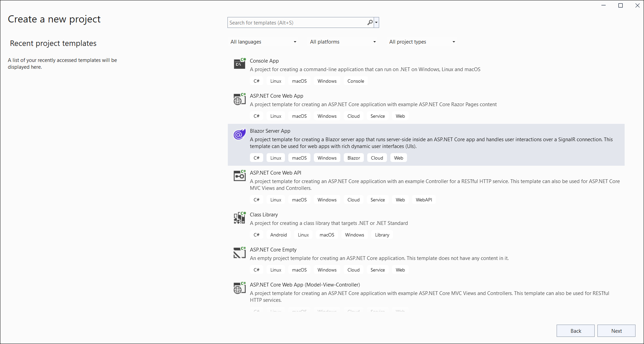This screenshot has width=644, height=344.
Task: Click the ASP.NET Core Web API icon
Action: 239,176
